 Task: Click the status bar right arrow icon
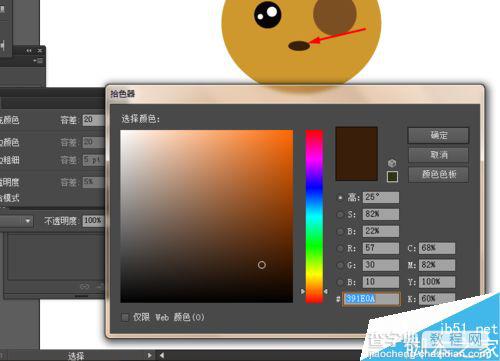pyautogui.click(x=149, y=355)
